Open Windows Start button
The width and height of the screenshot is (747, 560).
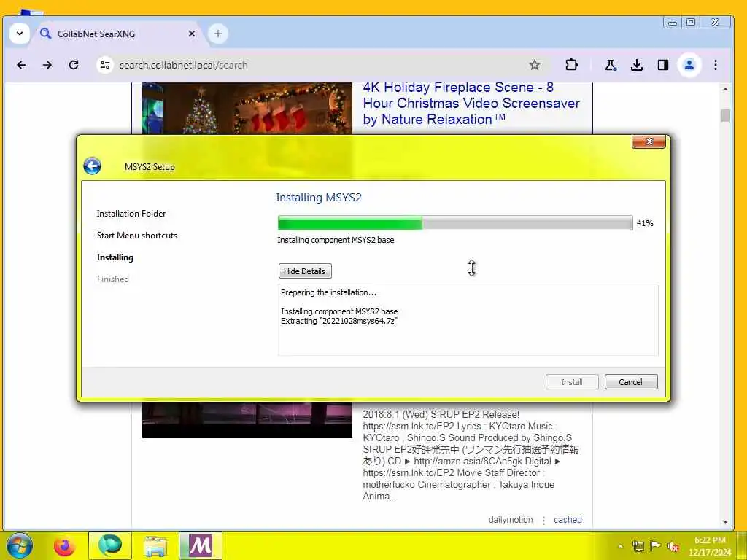[20, 545]
